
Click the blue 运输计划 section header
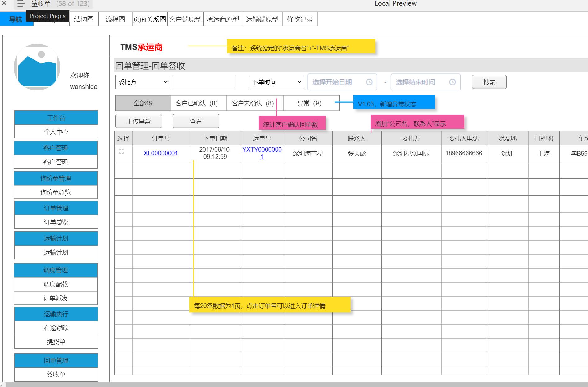pos(56,238)
